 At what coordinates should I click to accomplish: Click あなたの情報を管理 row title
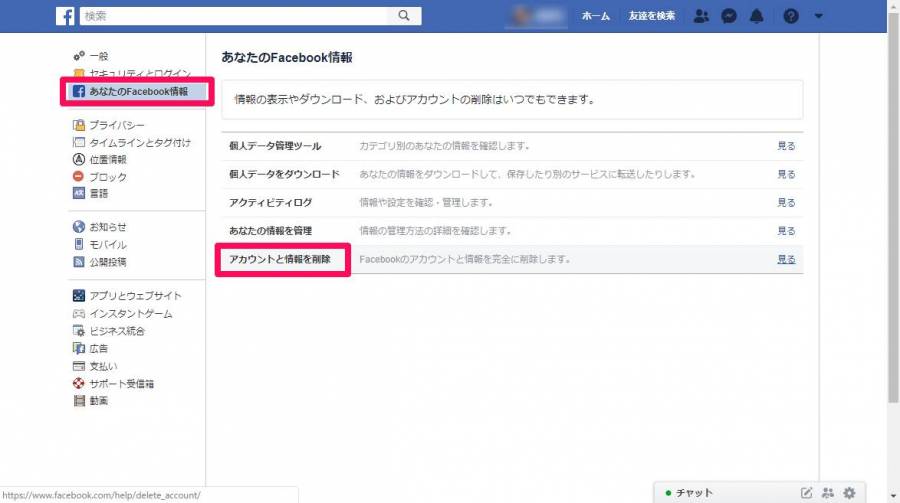click(x=270, y=231)
